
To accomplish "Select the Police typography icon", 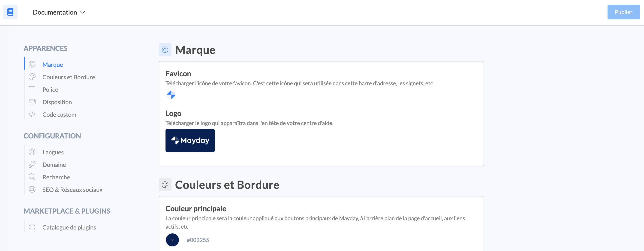I will 32,89.
